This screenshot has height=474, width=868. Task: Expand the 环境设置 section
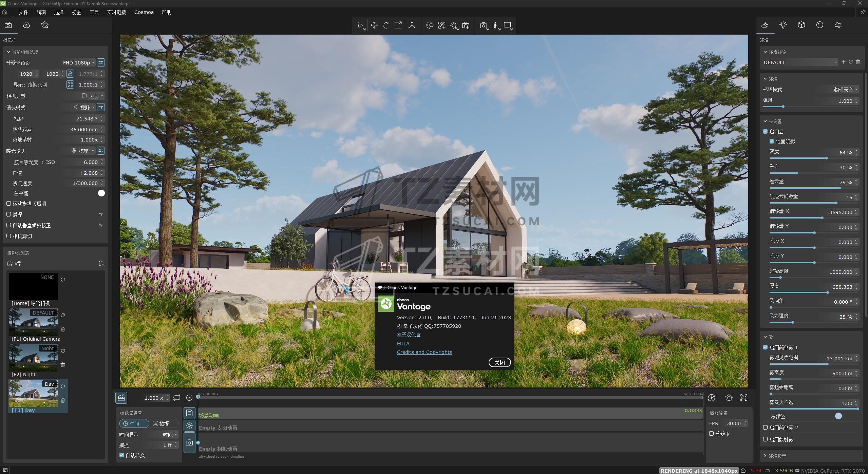pyautogui.click(x=777, y=456)
